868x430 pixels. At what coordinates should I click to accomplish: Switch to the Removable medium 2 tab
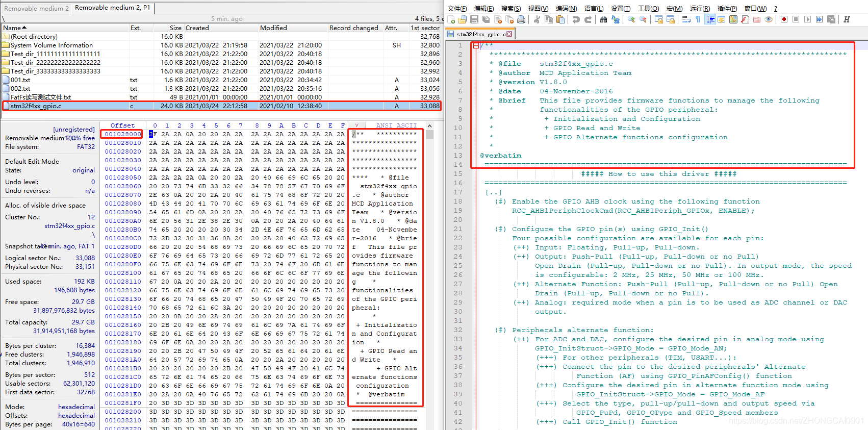click(36, 8)
